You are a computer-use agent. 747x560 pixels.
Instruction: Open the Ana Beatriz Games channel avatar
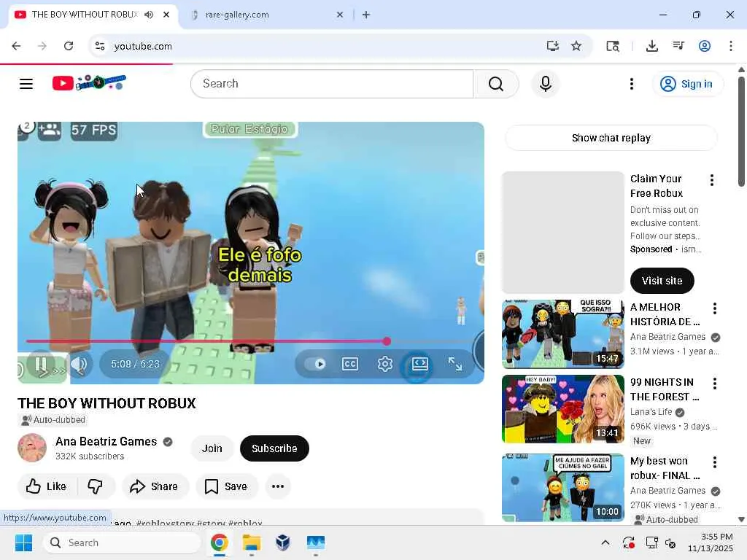tap(32, 448)
